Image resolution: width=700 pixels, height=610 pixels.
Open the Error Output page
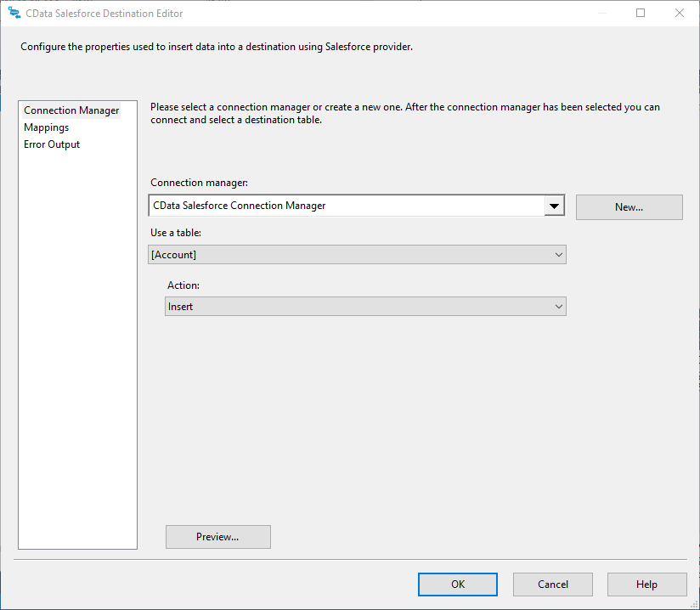[52, 144]
